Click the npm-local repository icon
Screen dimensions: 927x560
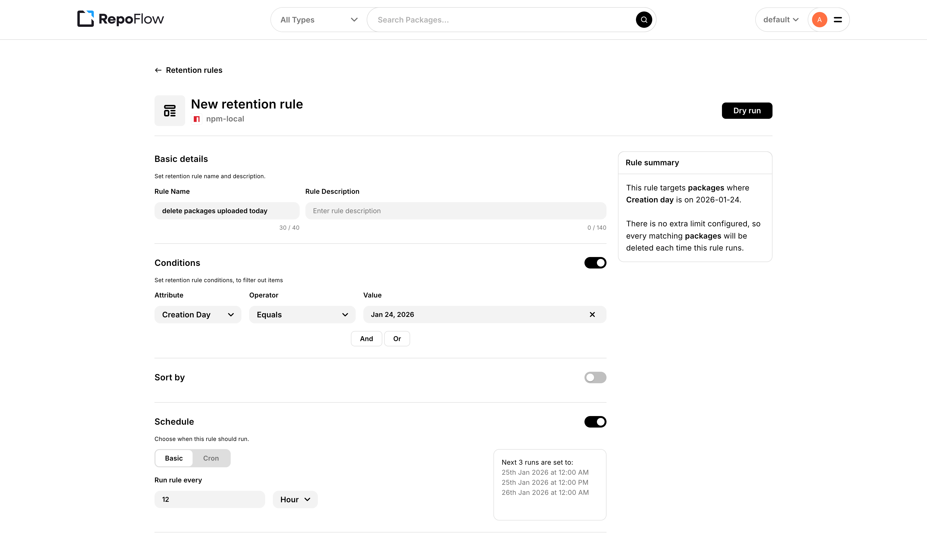pyautogui.click(x=197, y=119)
